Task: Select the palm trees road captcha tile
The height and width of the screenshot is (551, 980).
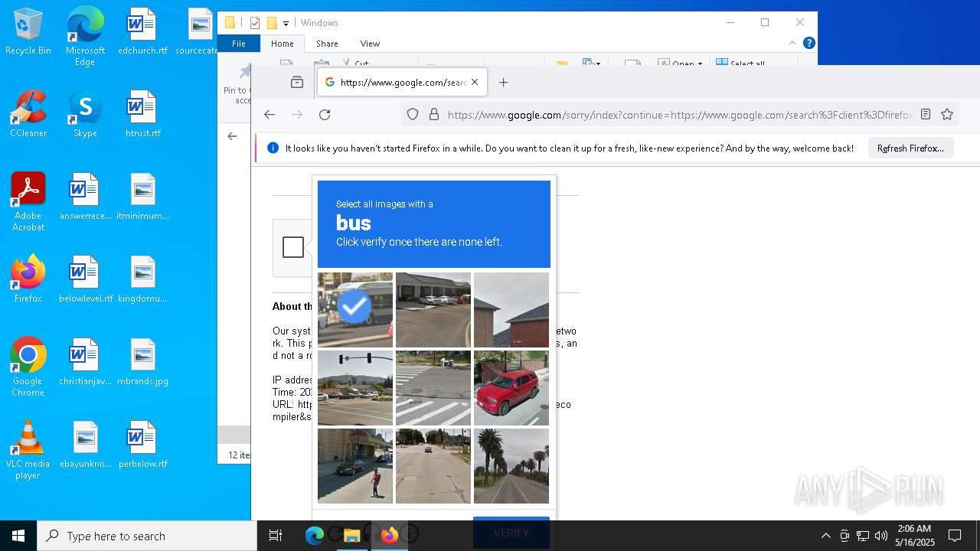Action: [x=511, y=466]
